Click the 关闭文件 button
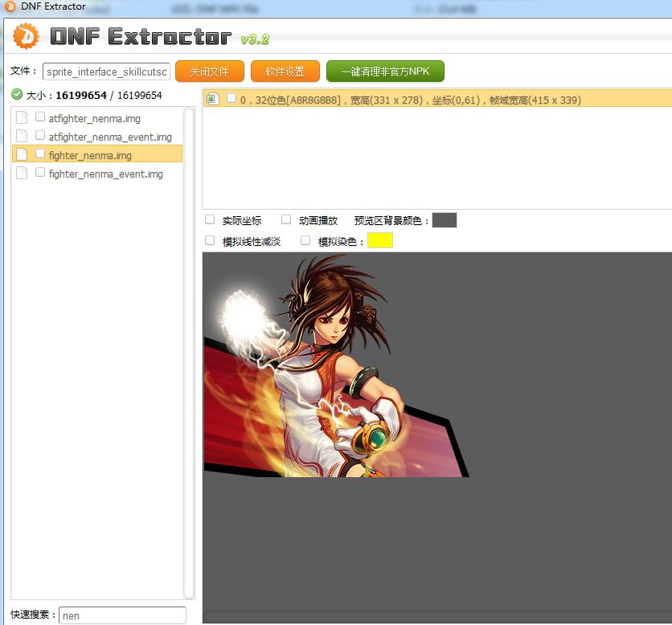 (210, 71)
